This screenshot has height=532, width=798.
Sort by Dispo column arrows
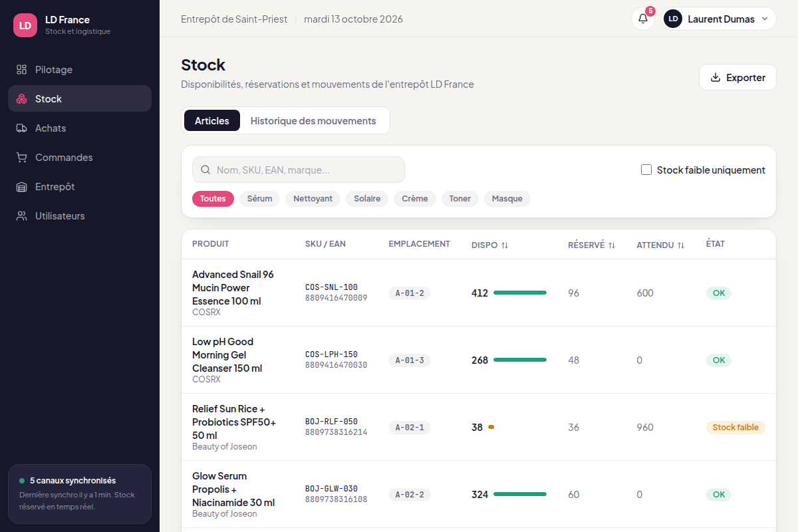click(505, 245)
